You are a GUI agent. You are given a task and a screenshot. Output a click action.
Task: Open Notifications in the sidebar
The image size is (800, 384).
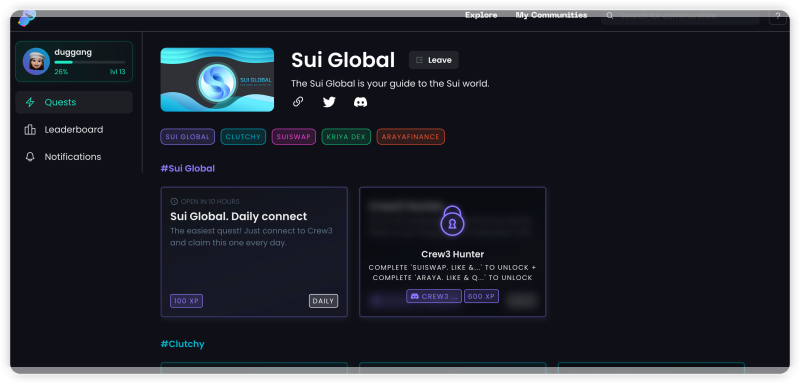(74, 157)
